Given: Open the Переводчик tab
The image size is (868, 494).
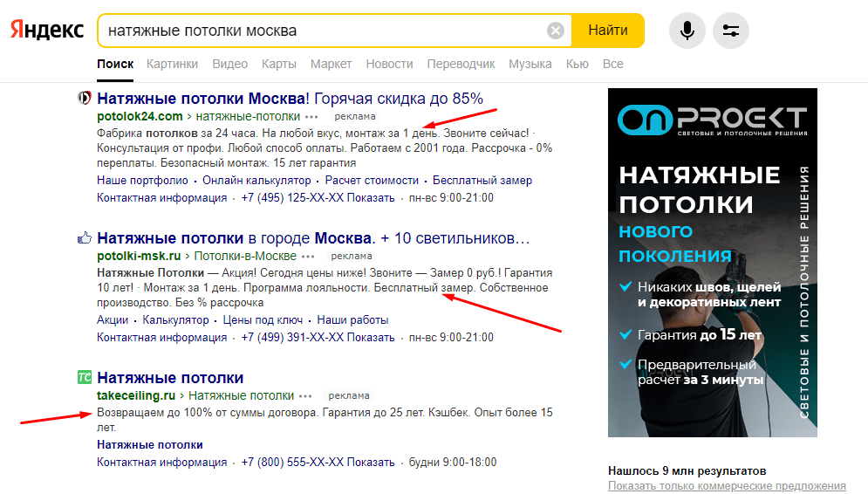Looking at the screenshot, I should click(461, 65).
